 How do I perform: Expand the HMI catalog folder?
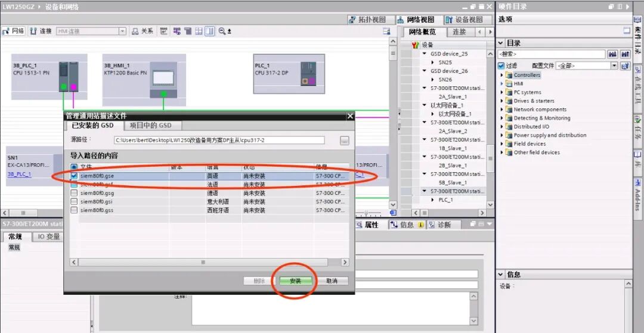tap(501, 83)
